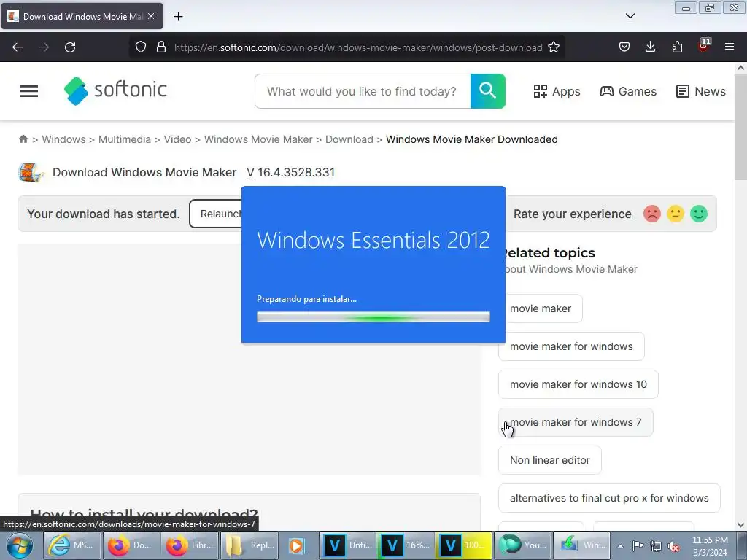Click the Address bar URL
The height and width of the screenshot is (560, 747).
(358, 47)
